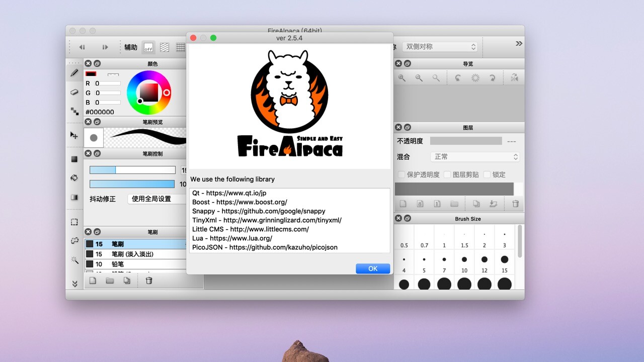Select the Magic Wand tool
Viewport: 644px width, 362px height.
tap(74, 260)
